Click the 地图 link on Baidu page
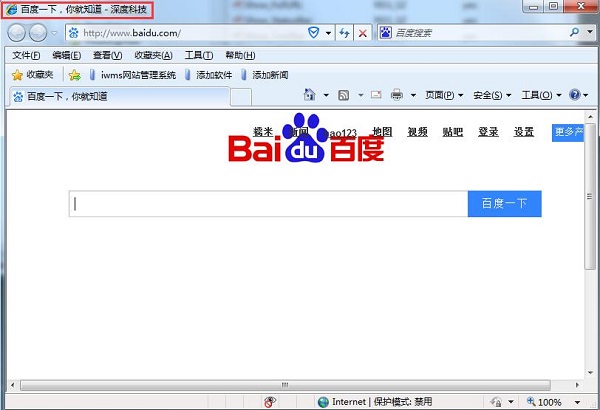This screenshot has height=410, width=600. [x=382, y=132]
